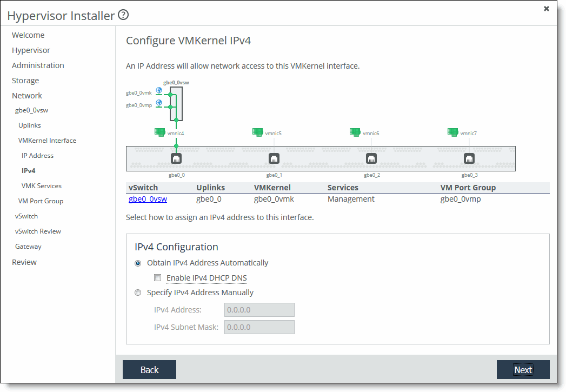This screenshot has height=392, width=566.
Task: Click the IPv4 Subnet Mask field
Action: [259, 327]
